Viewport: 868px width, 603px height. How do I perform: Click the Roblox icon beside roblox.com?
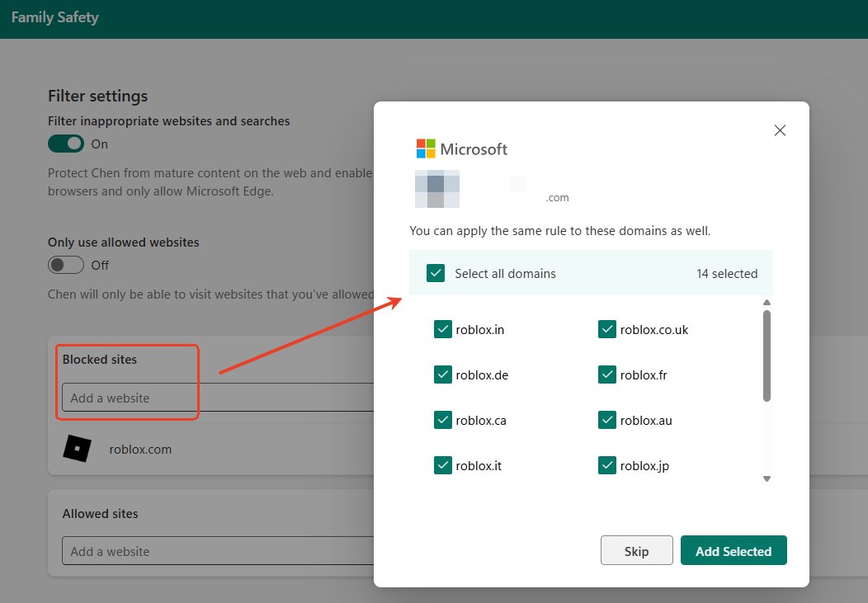click(77, 449)
